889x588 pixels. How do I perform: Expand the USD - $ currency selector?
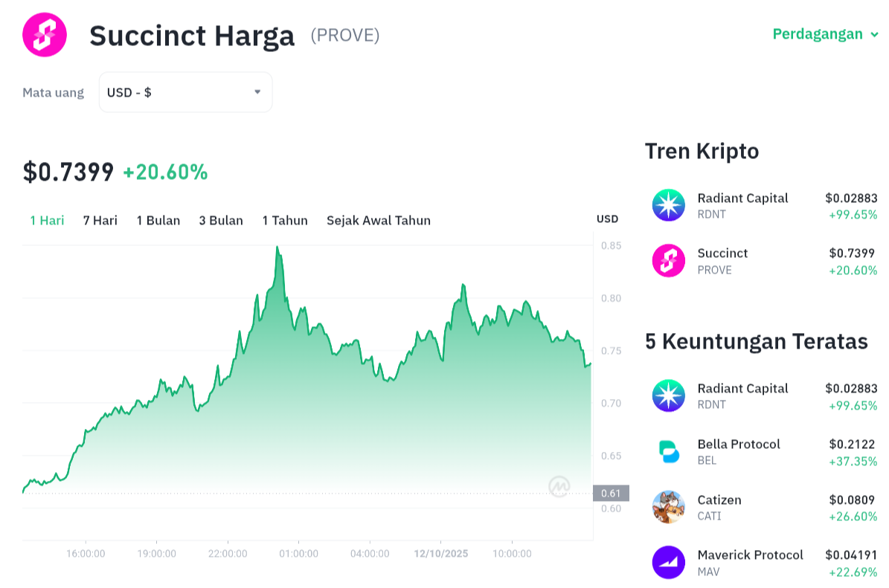pyautogui.click(x=185, y=92)
